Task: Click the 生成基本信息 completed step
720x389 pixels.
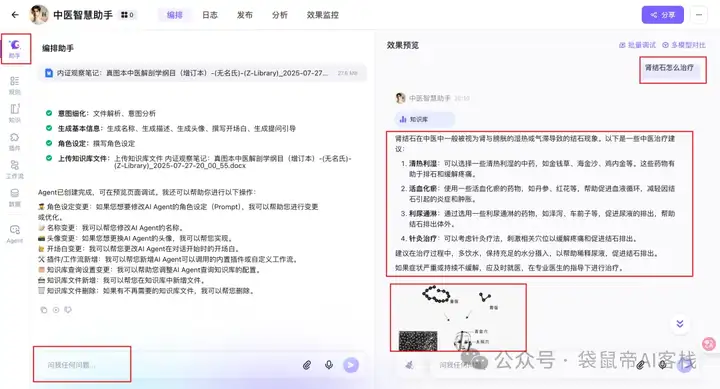Action: (x=170, y=129)
